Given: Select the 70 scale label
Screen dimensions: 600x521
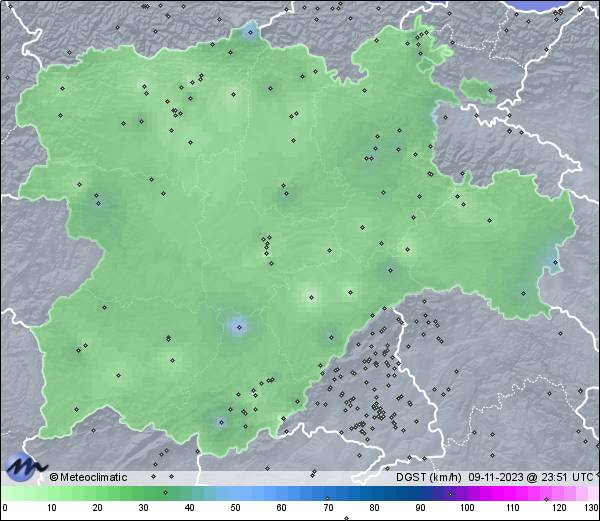Looking at the screenshot, I should (x=328, y=508).
